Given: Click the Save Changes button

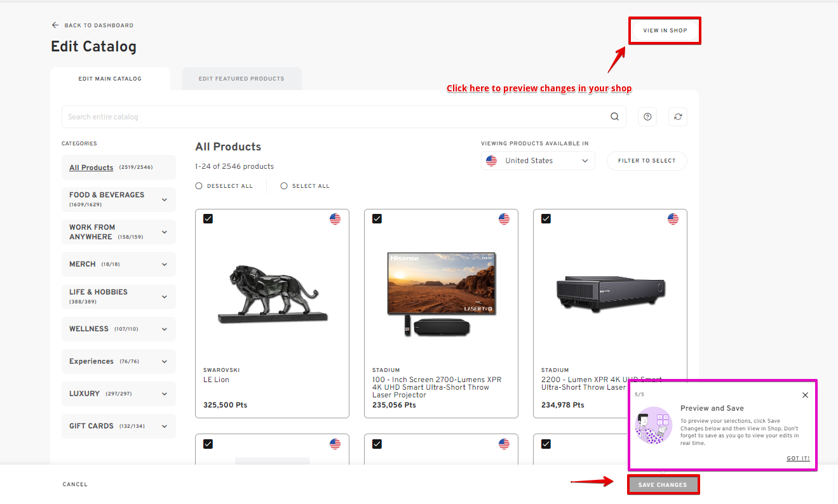Looking at the screenshot, I should [x=663, y=485].
